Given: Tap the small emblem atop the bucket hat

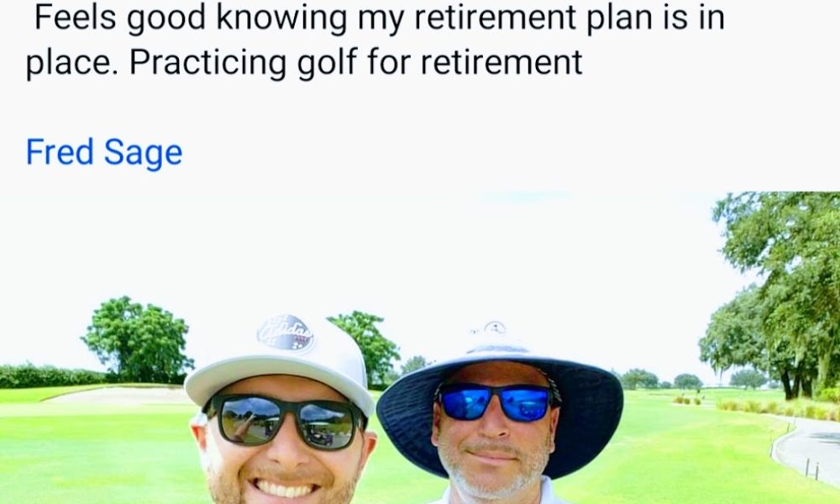Looking at the screenshot, I should [x=494, y=328].
